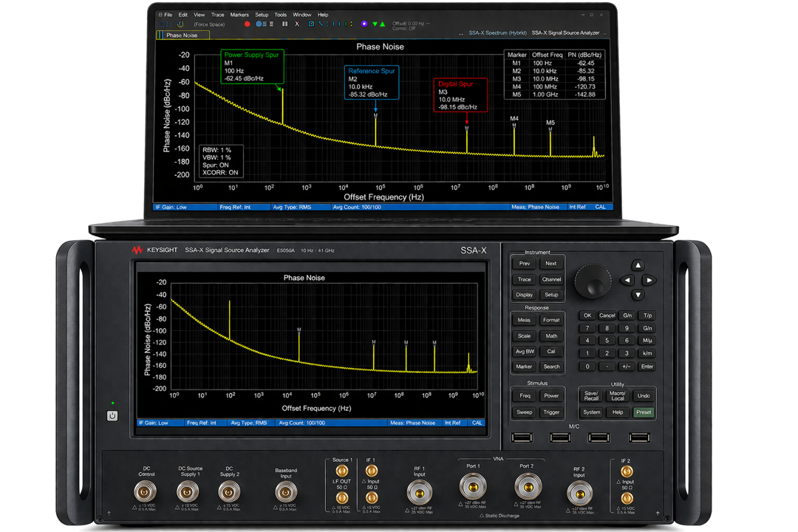Click the Power Supply Spur marker annotation
Image resolution: width=798 pixels, height=532 pixels.
252,66
